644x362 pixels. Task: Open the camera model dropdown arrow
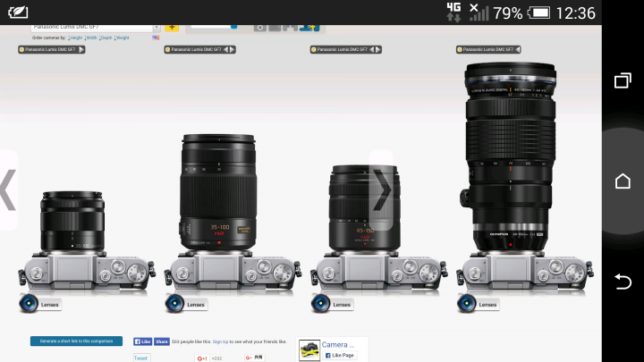(x=157, y=28)
